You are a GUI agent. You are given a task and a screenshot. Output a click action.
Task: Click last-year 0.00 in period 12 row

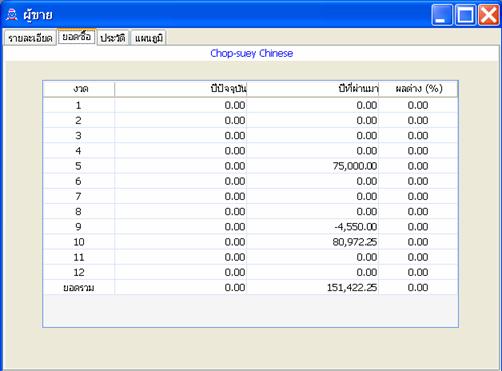point(367,272)
